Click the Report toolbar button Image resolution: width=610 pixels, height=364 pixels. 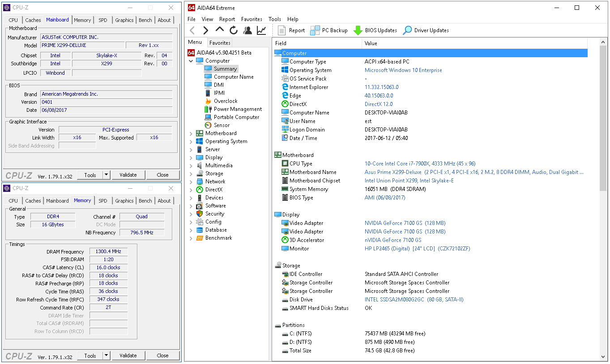coord(291,30)
